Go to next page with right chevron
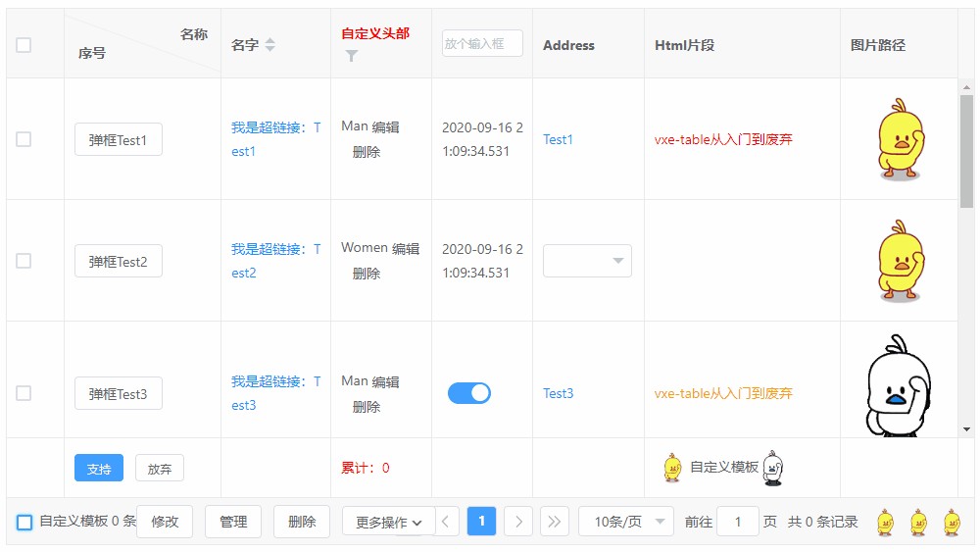The width and height of the screenshot is (980, 552). 518,522
